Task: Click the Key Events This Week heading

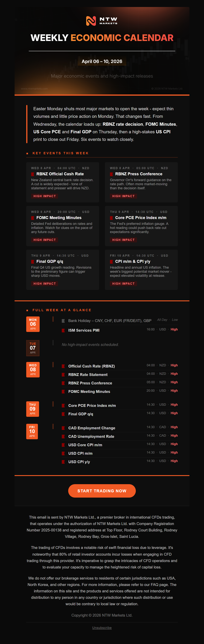Action: coord(60,153)
